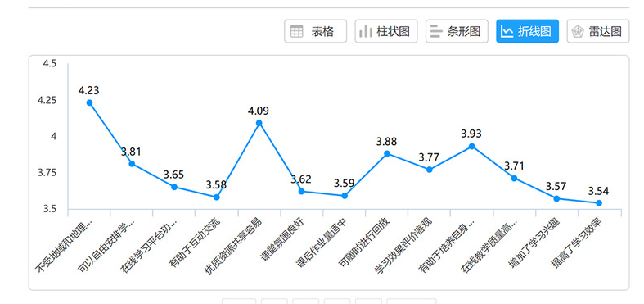The height and width of the screenshot is (304, 644).
Task: Click the data point valued 3.62
Action: [x=301, y=191]
